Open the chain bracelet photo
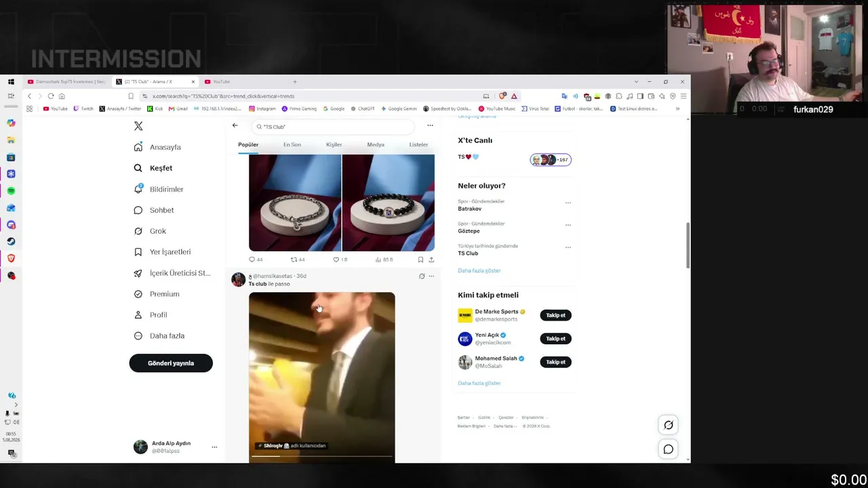This screenshot has height=488, width=868. 295,203
